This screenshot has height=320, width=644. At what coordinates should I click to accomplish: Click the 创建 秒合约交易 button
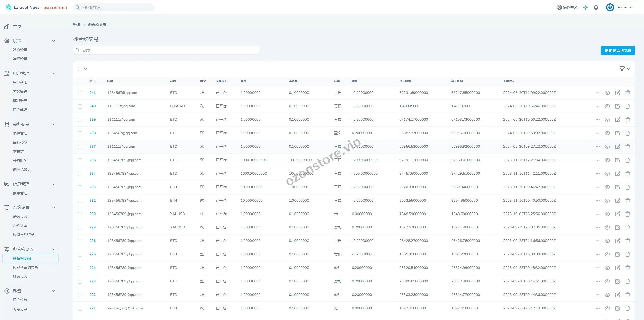click(617, 50)
